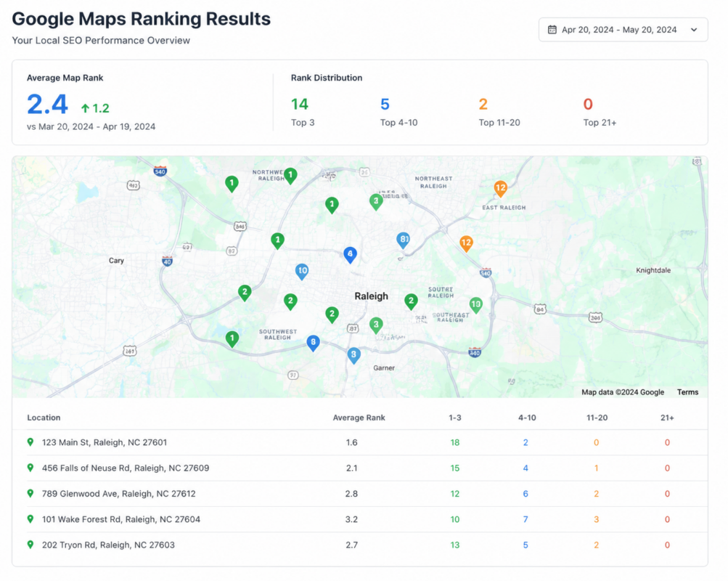728x581 pixels.
Task: Select the blue 3 pin north of Garner
Action: click(353, 356)
